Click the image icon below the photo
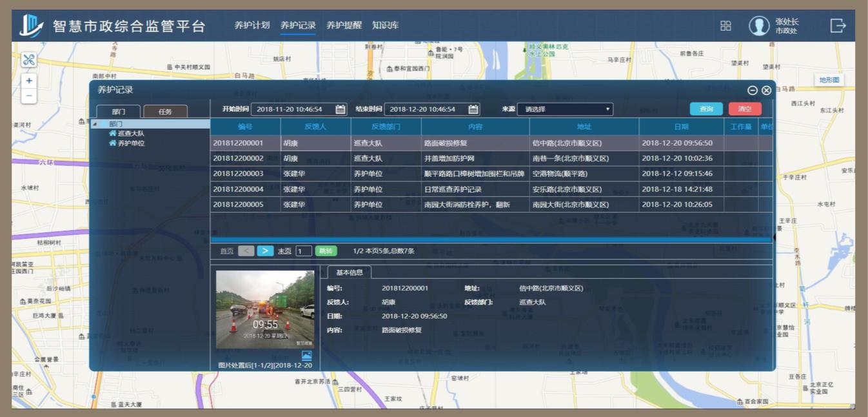 306,356
